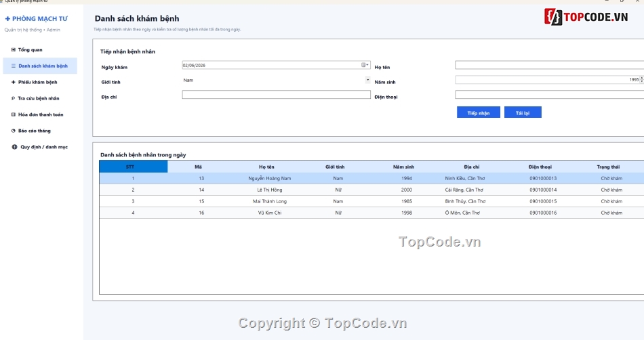The height and width of the screenshot is (340, 644).
Task: Select patient Mai Thành Long
Action: pos(269,201)
